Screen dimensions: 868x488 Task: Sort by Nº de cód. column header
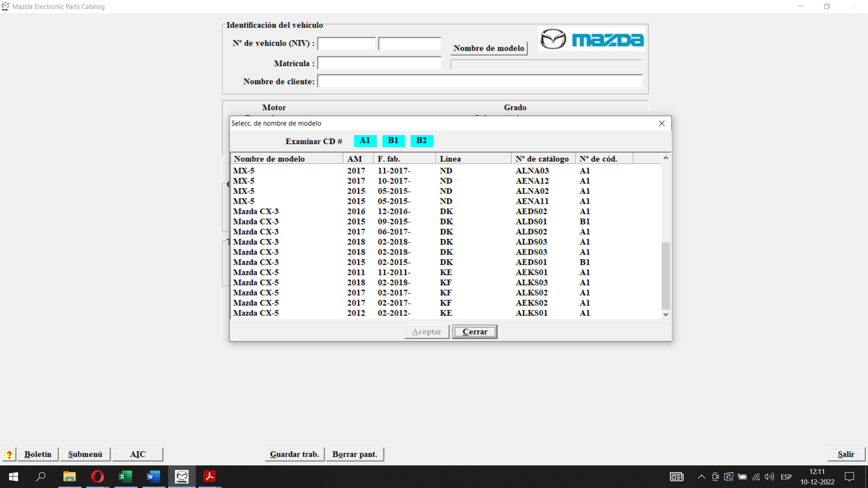pos(604,158)
